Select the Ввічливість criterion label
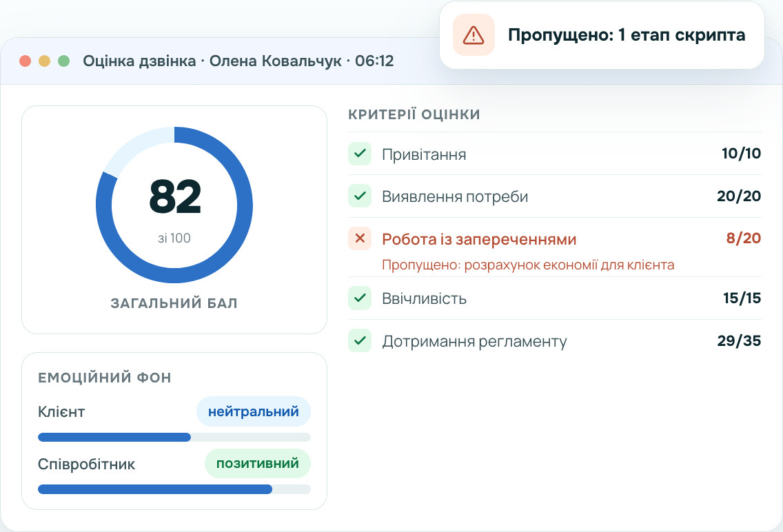 (424, 299)
